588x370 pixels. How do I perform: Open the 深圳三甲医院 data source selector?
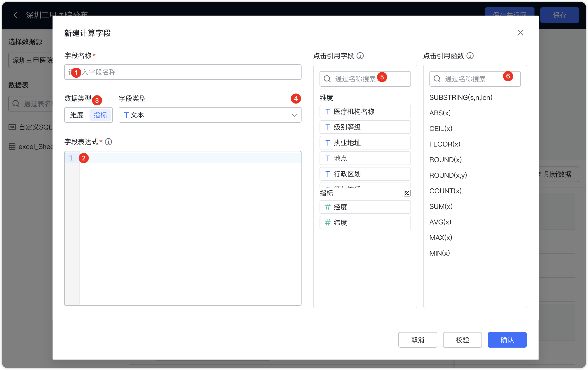pyautogui.click(x=31, y=60)
